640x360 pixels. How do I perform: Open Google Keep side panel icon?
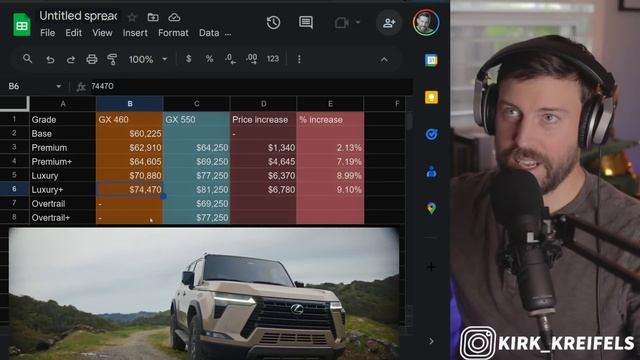431,97
